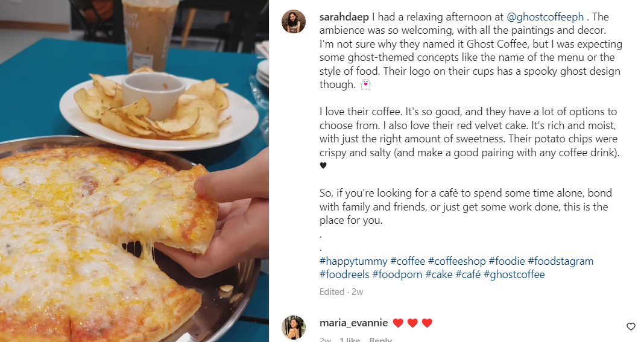Click the #foodporn hashtag
Viewport: 644px width, 342px height.
397,274
